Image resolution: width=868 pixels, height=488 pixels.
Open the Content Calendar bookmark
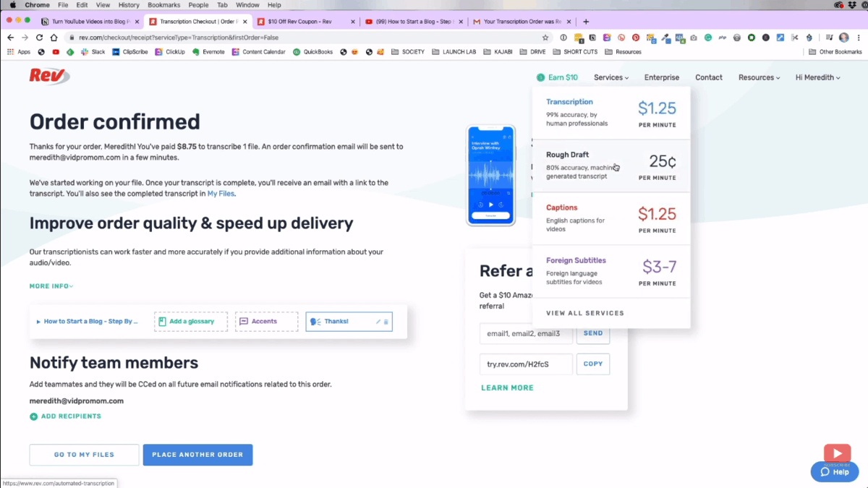pos(259,52)
